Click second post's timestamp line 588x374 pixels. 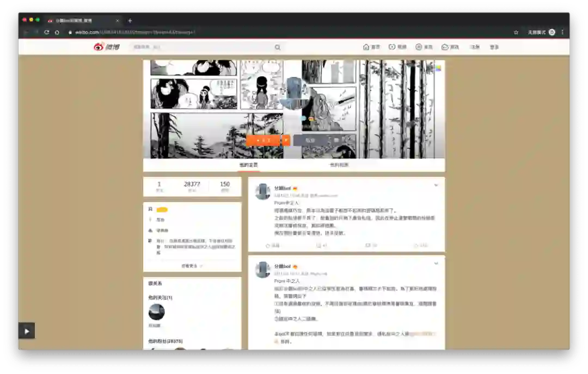coord(301,274)
